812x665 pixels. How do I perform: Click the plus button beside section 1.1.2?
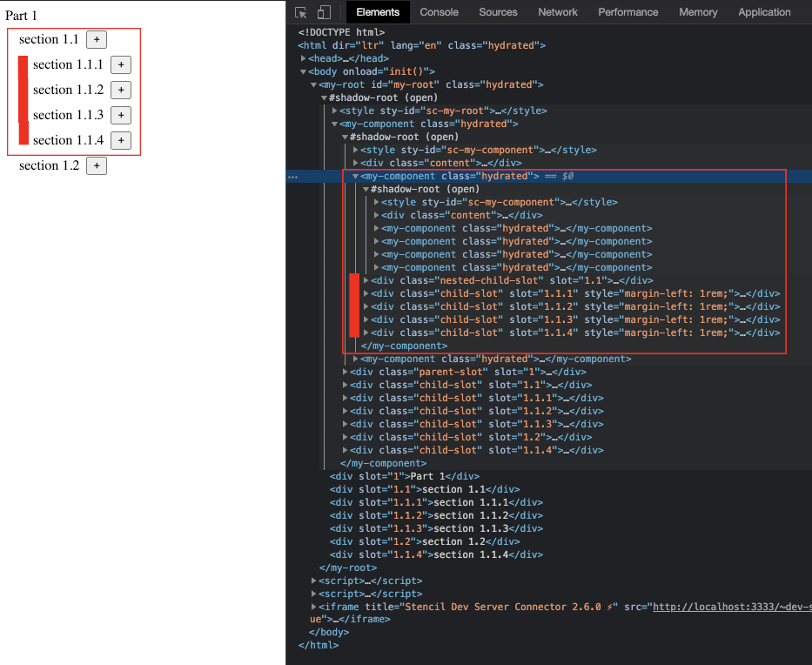121,91
